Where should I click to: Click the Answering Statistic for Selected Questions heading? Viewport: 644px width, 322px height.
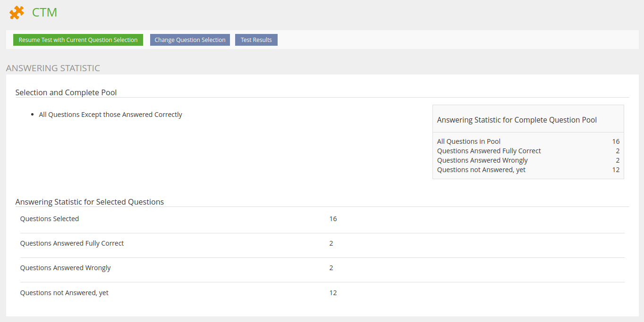(90, 202)
